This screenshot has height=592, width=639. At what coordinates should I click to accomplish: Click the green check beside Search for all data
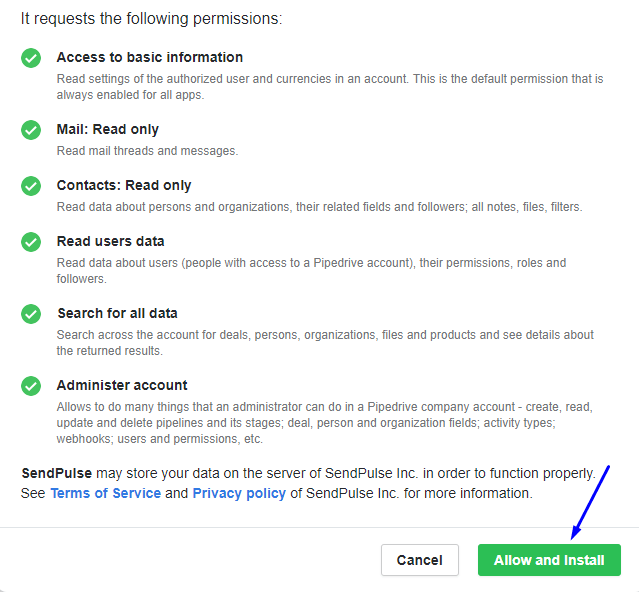[x=31, y=314]
